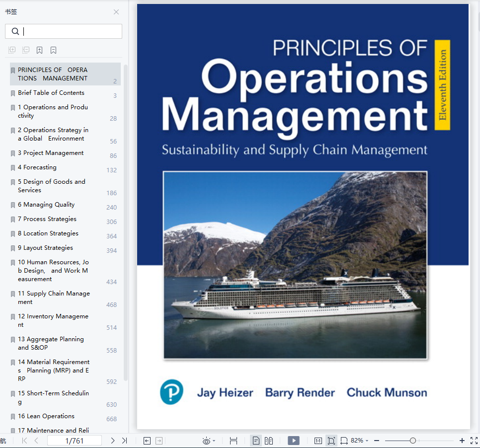The height and width of the screenshot is (448, 480).
Task: Close the bookmarks panel
Action: tap(116, 12)
